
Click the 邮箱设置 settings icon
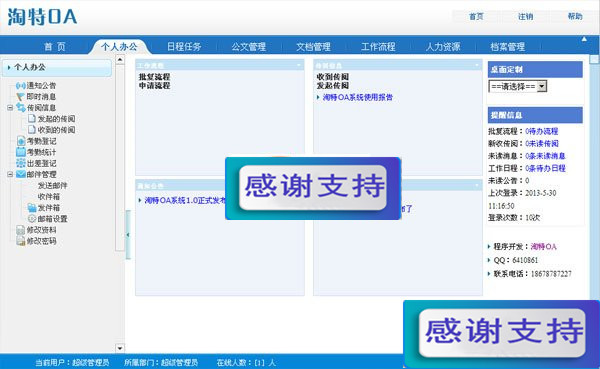point(32,219)
